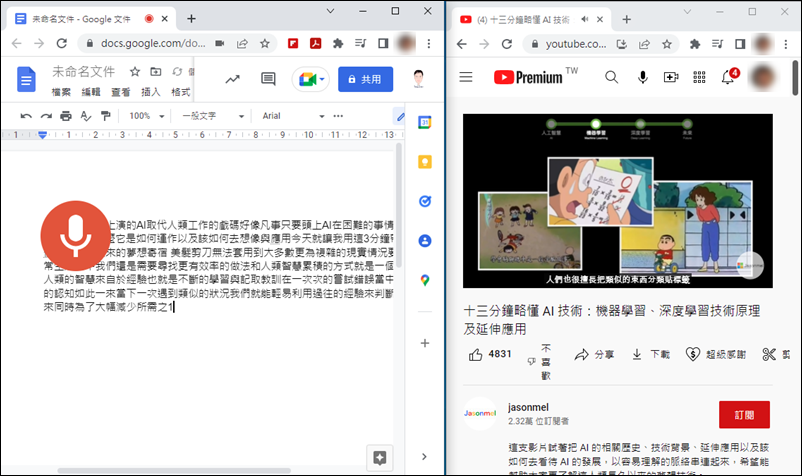
Task: Click the 下載 download button
Action: 651,354
